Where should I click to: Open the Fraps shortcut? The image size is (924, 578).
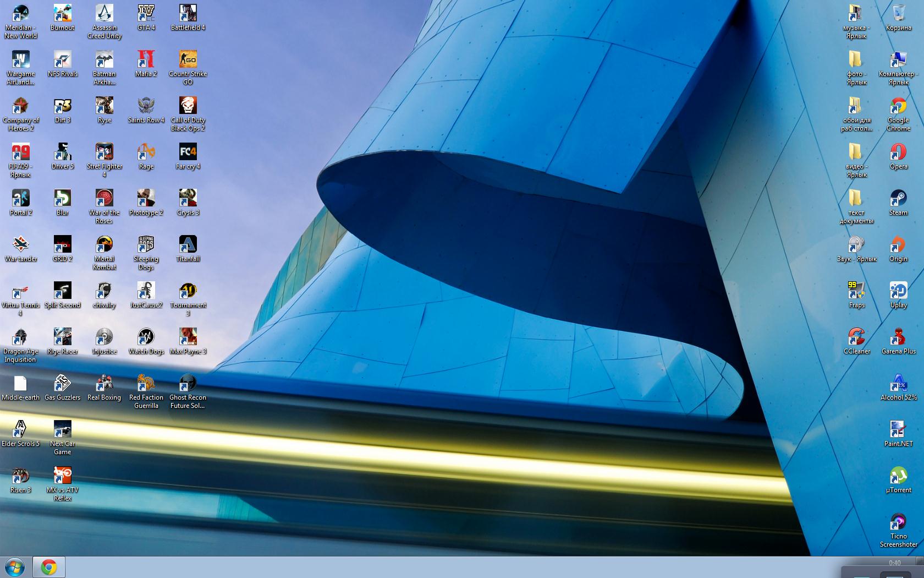(x=856, y=295)
